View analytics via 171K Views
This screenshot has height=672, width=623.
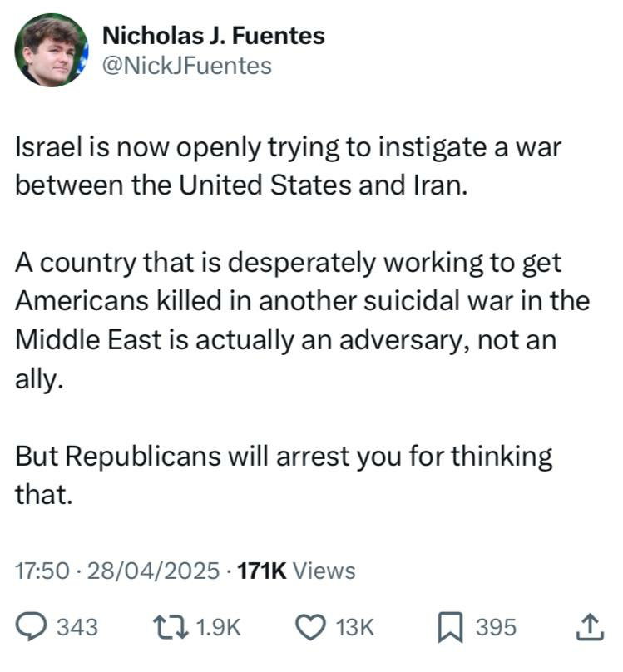pos(296,571)
